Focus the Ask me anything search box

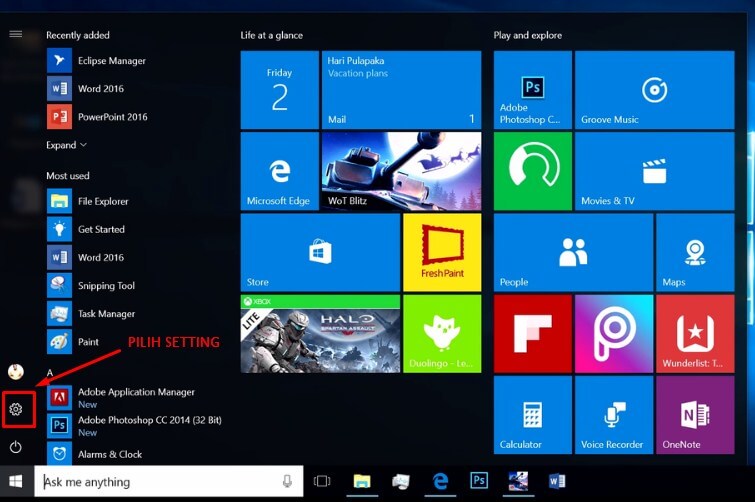pyautogui.click(x=169, y=481)
